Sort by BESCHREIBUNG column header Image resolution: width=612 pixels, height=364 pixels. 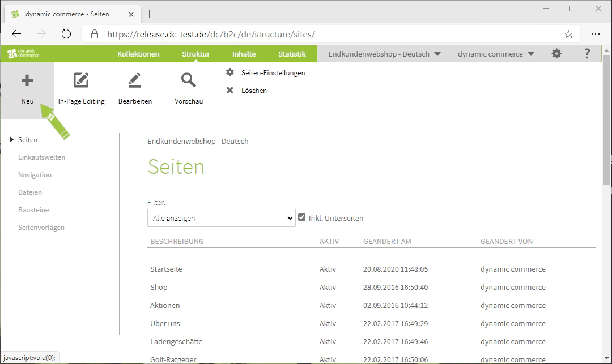pos(177,242)
